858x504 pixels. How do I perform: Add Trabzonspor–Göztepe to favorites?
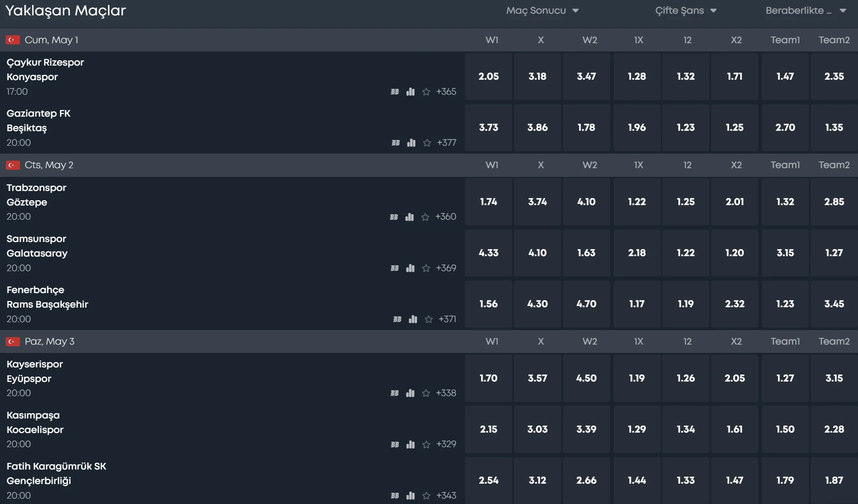pos(425,217)
